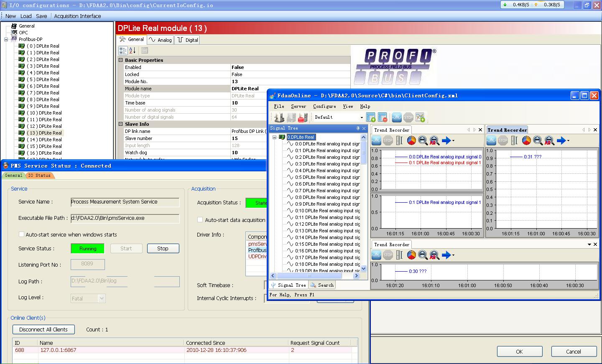Image resolution: width=602 pixels, height=364 pixels.
Task: Click Disconnect All Clients button
Action: point(43,329)
